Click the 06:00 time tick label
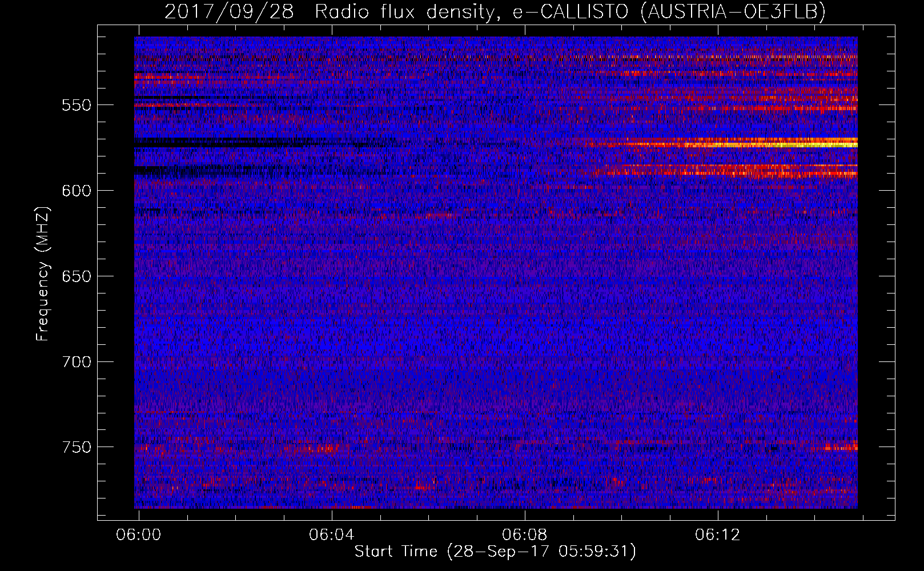The image size is (924, 571). tap(138, 534)
